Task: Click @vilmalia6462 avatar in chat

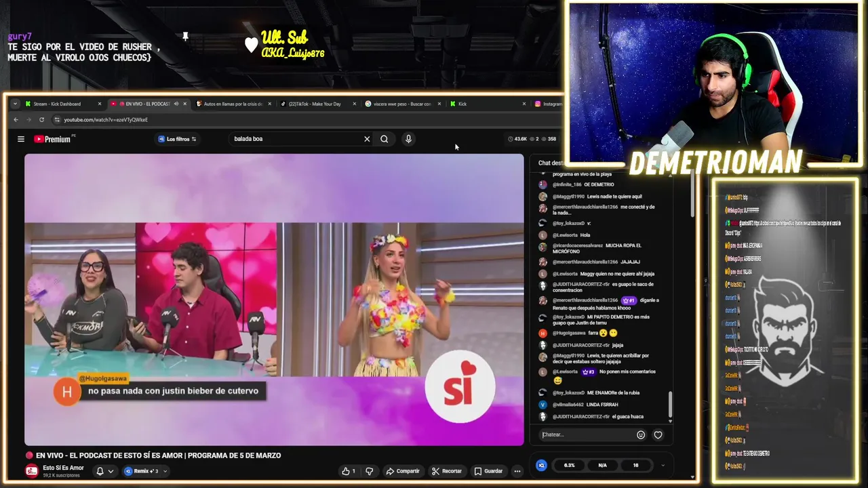Action: (x=542, y=405)
